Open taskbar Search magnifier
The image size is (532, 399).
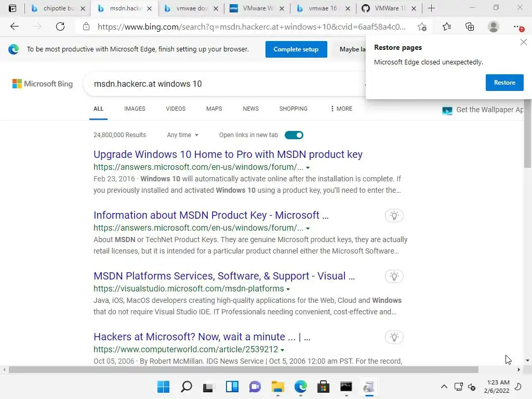click(187, 387)
